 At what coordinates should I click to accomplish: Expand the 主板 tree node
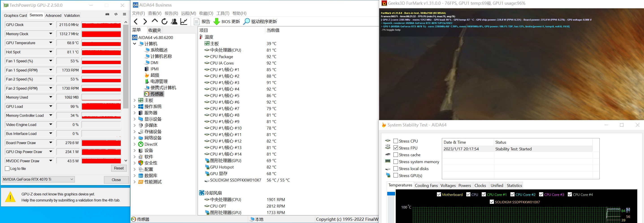[134, 100]
